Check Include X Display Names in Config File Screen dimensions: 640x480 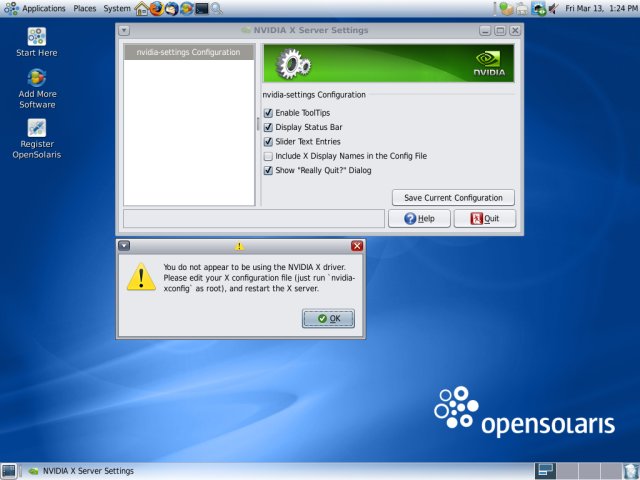click(268, 156)
